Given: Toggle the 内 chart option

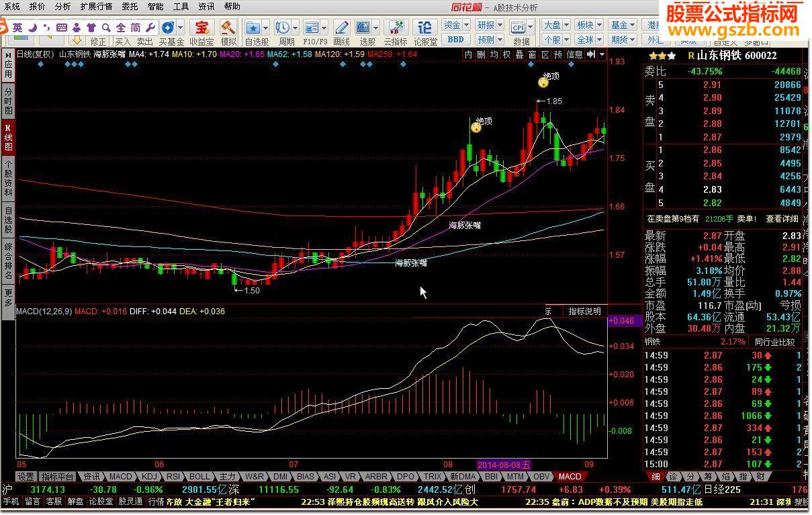Looking at the screenshot, I should tap(469, 54).
